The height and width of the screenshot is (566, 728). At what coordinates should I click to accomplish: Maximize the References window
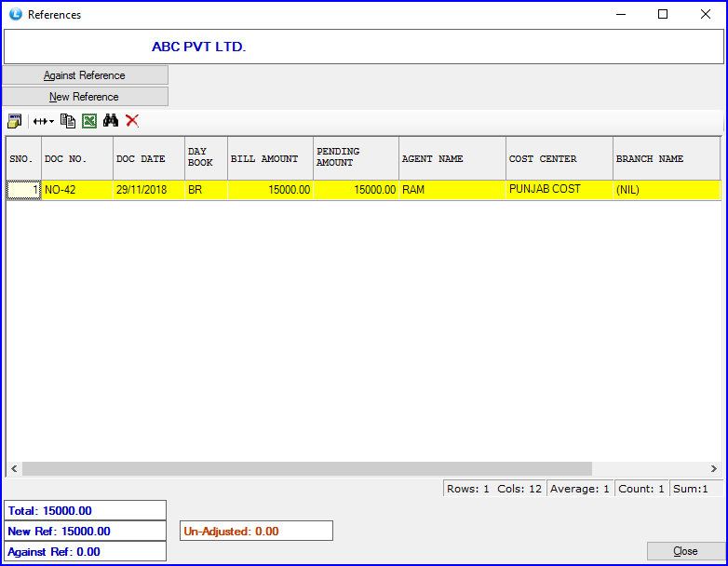663,14
